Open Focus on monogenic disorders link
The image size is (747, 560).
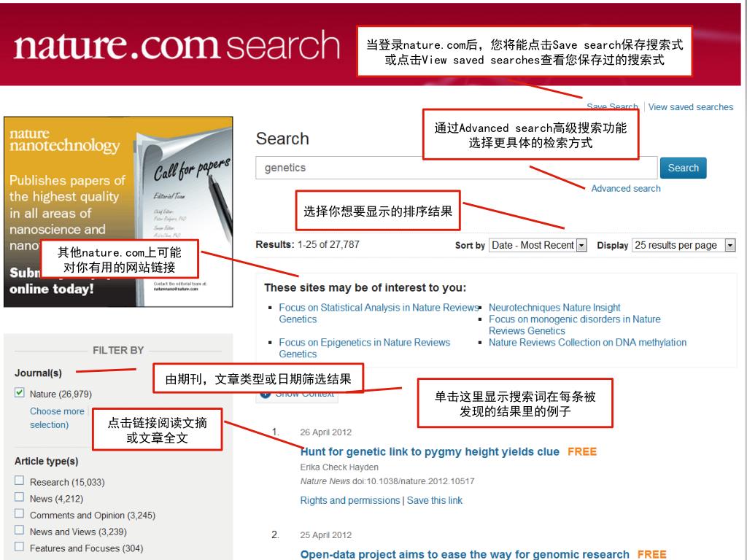click(575, 324)
